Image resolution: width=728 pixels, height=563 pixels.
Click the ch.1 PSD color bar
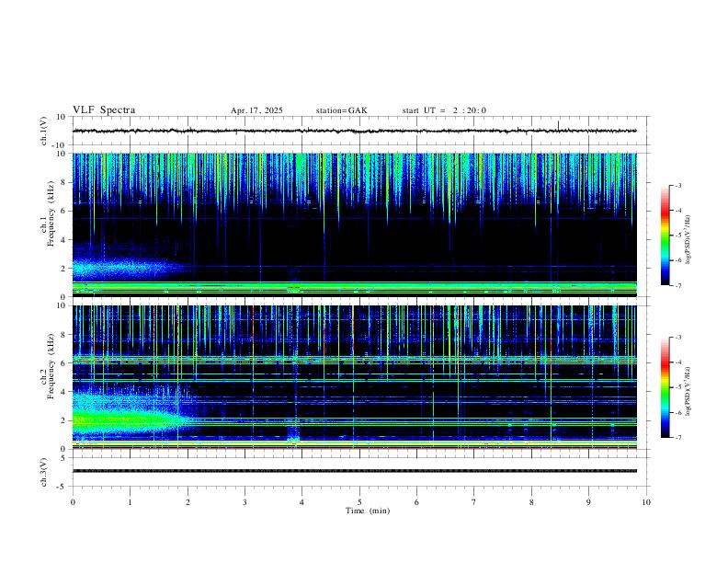tap(665, 236)
